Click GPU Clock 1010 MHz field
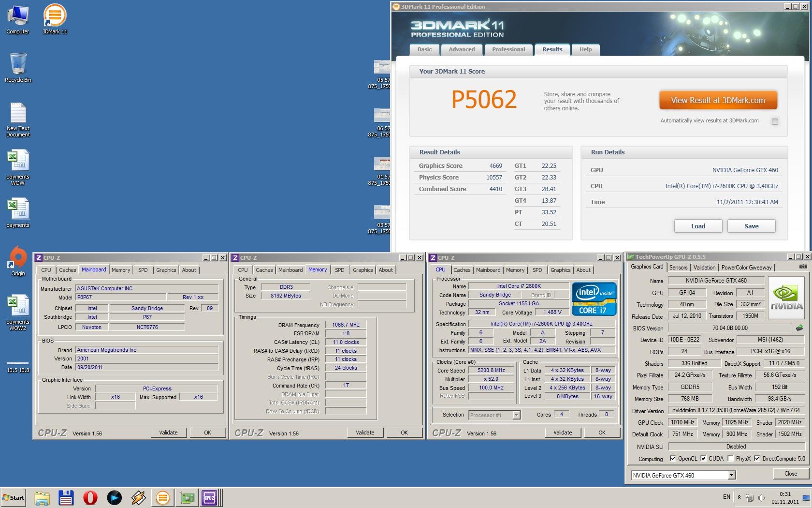 tap(683, 422)
